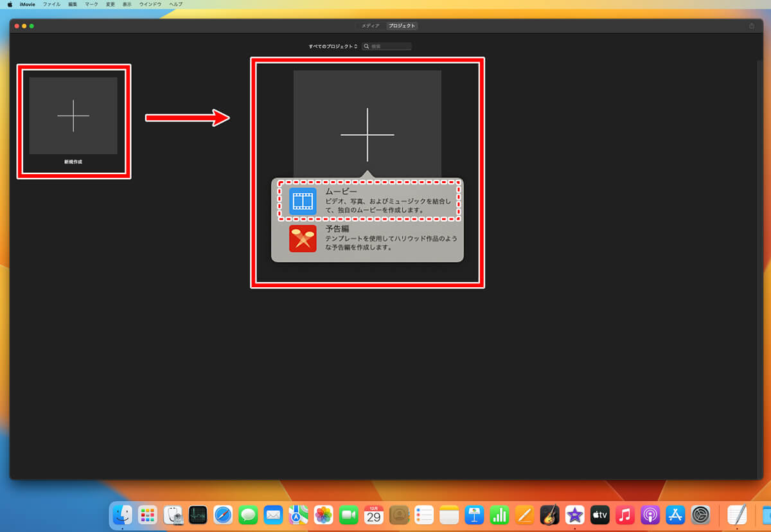Open the マーク menu

pyautogui.click(x=91, y=4)
